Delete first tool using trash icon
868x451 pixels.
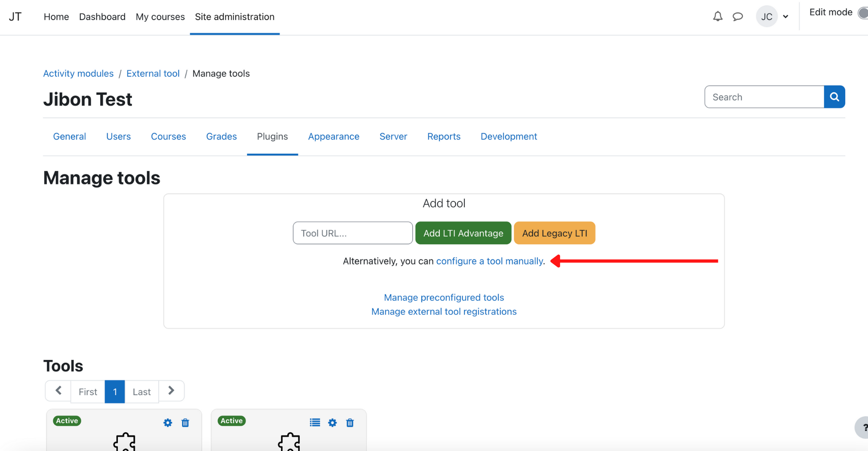[x=185, y=423]
